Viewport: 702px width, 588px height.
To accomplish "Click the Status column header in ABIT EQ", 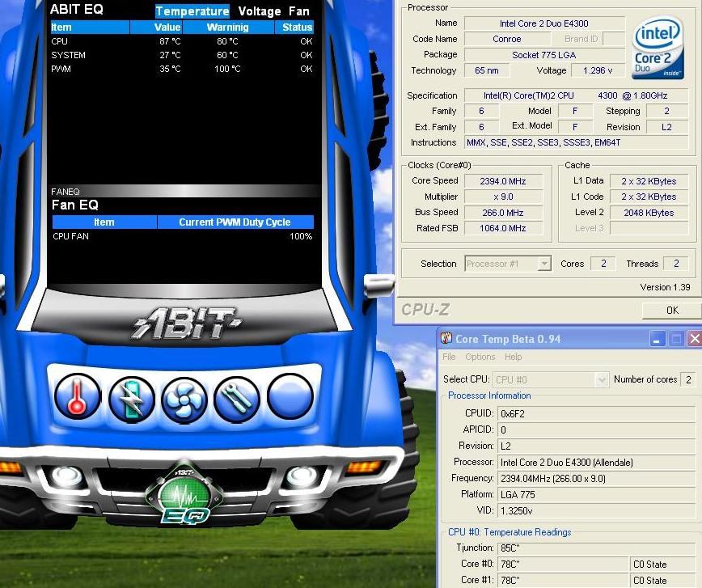I will click(x=294, y=27).
